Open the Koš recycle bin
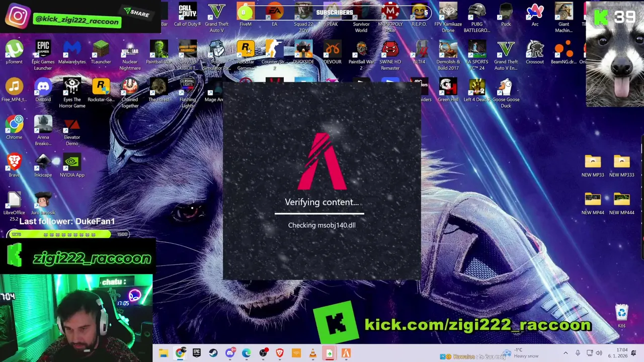The height and width of the screenshot is (362, 644). (622, 317)
